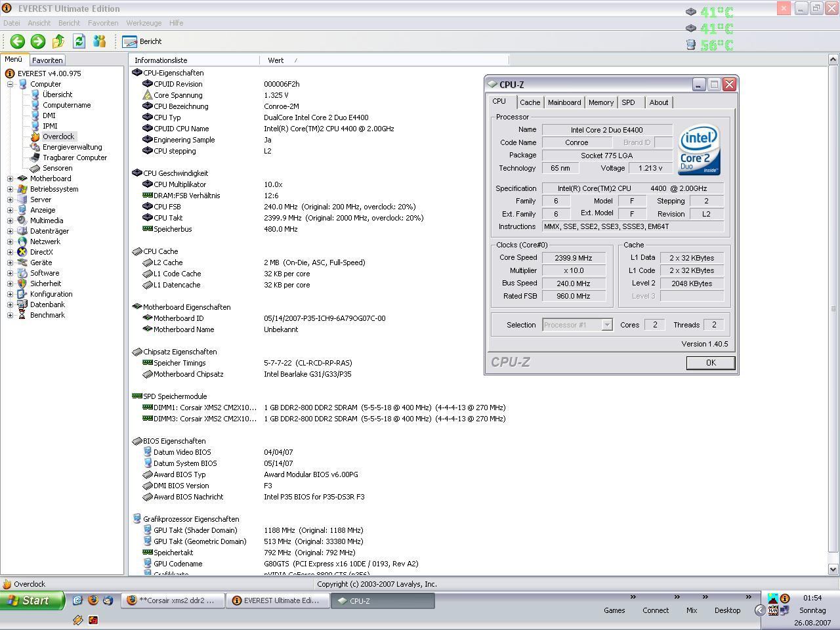840x630 pixels.
Task: Select Übersicht in the tree
Action: [57, 94]
